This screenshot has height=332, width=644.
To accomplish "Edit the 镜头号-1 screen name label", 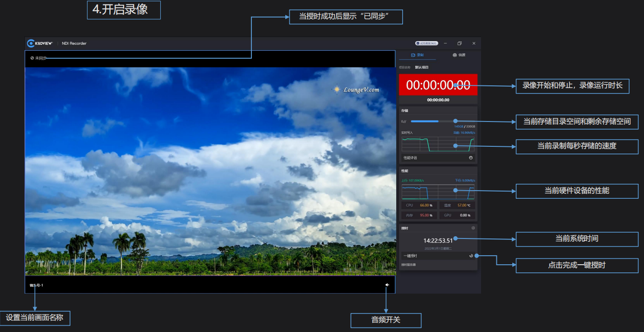I will tap(37, 285).
